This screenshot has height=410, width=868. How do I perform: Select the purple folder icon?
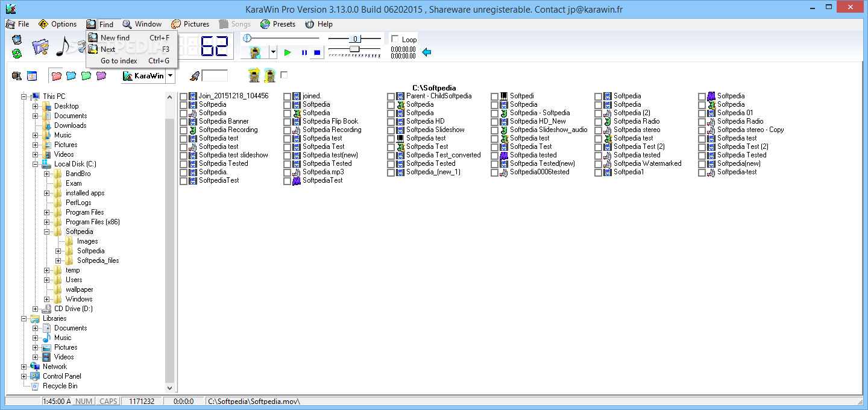pyautogui.click(x=101, y=76)
